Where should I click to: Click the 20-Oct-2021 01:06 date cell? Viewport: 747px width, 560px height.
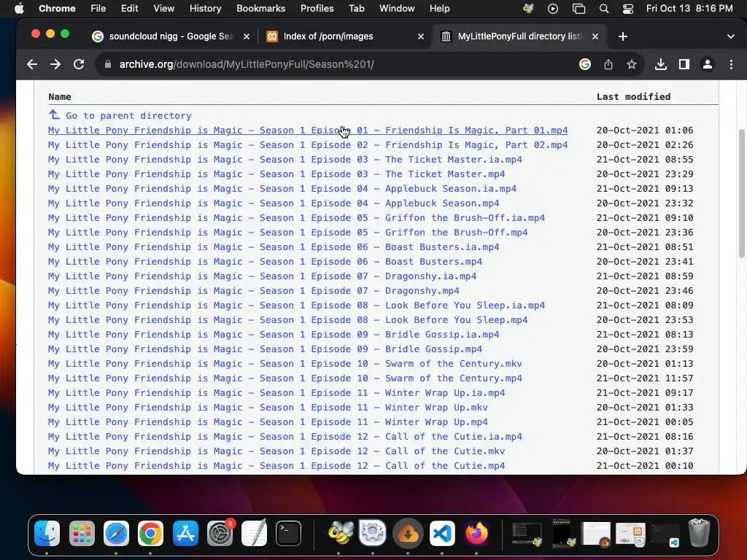645,130
